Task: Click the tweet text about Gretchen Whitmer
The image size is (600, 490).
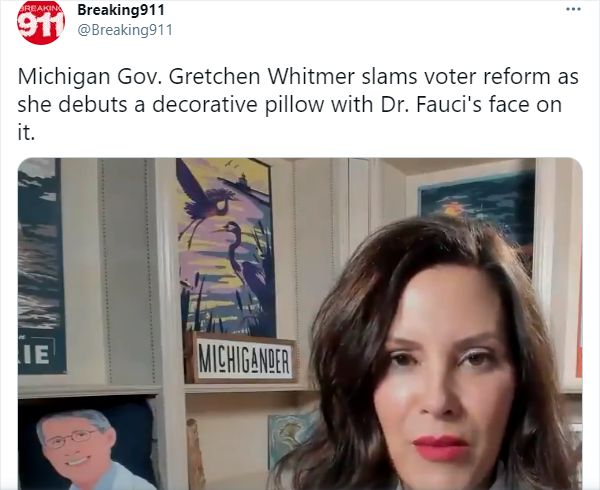Action: click(298, 104)
